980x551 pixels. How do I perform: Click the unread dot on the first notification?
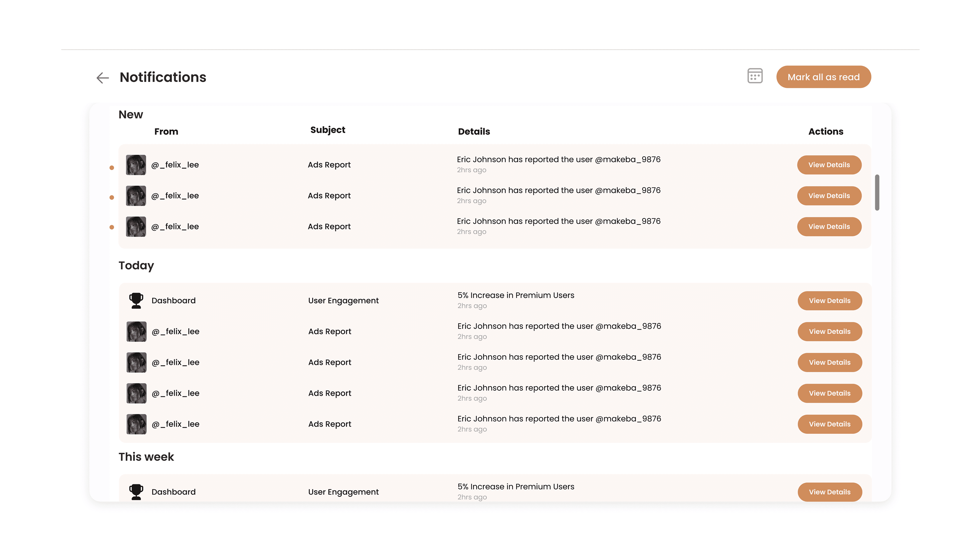111,167
